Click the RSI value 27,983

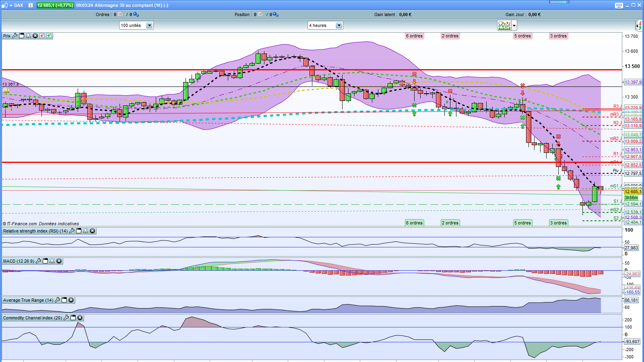tap(632, 248)
